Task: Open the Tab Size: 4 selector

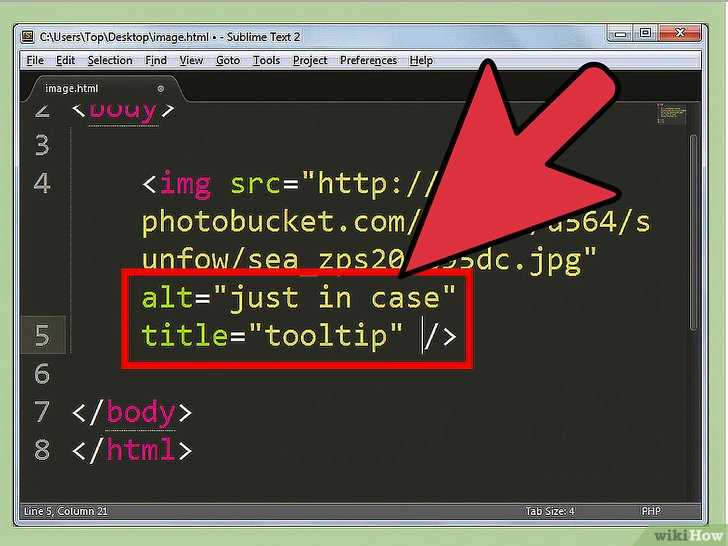Action: 550,511
